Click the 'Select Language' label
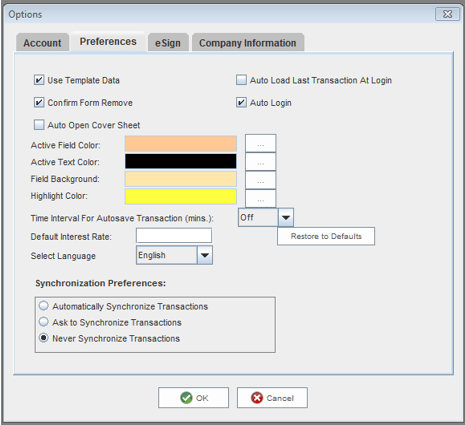465x425 pixels. click(x=63, y=256)
